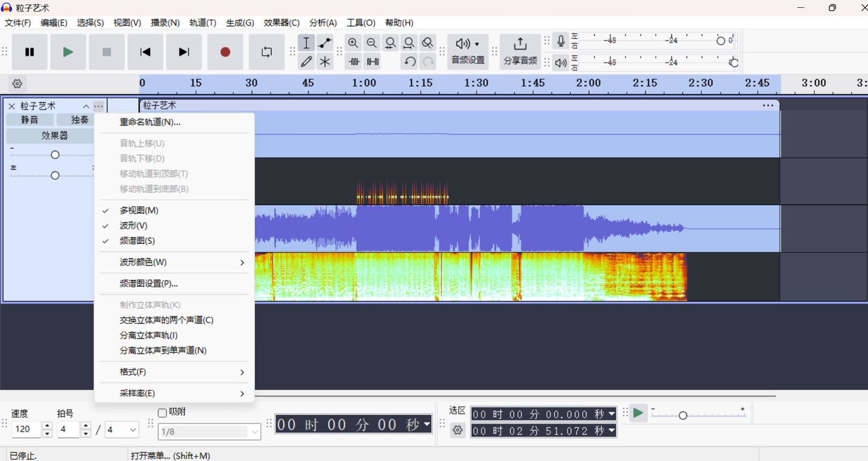Enable the 吸附 snap checkbox
868x461 pixels.
coord(162,413)
